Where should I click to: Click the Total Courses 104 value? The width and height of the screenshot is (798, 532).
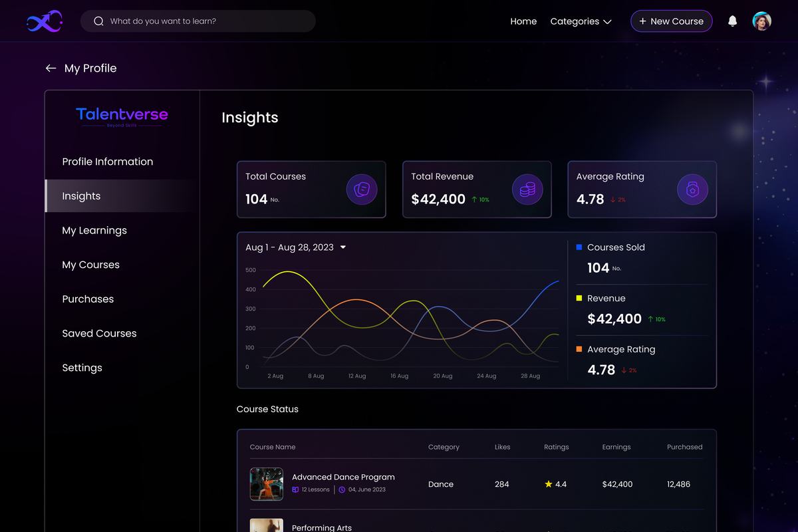point(257,199)
